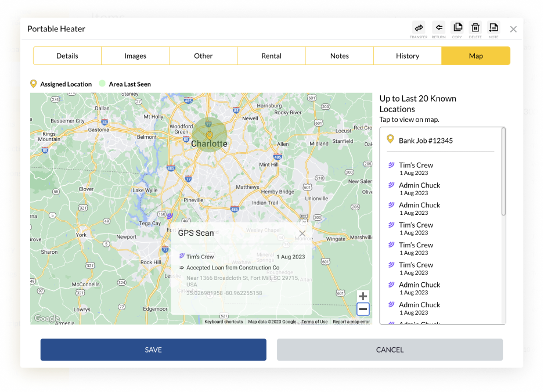Zoom in the map with plus button

tap(363, 296)
